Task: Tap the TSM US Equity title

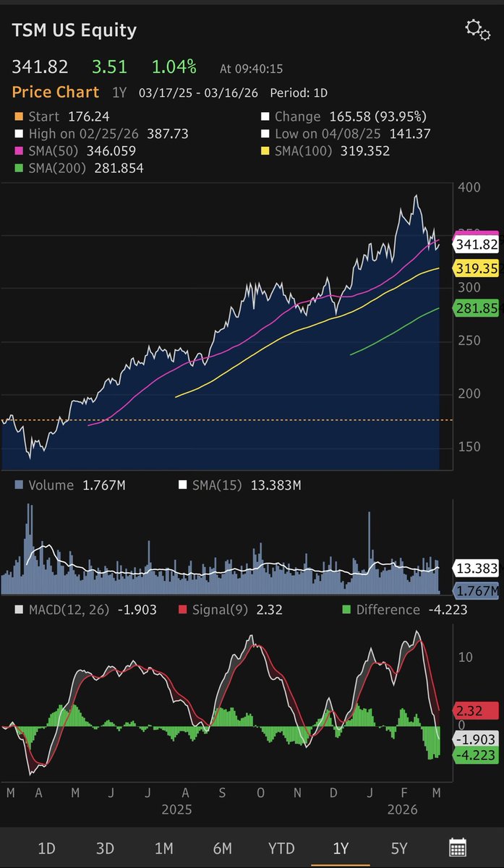Action: (x=74, y=30)
